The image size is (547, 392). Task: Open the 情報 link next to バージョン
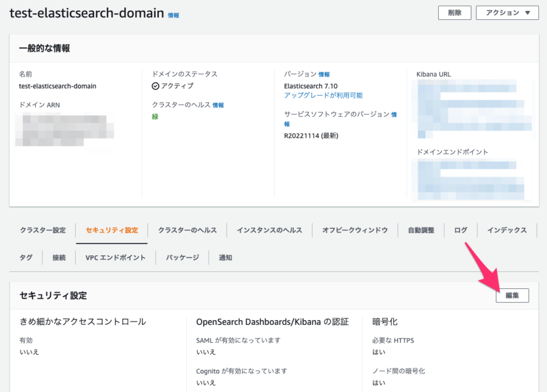click(x=324, y=74)
